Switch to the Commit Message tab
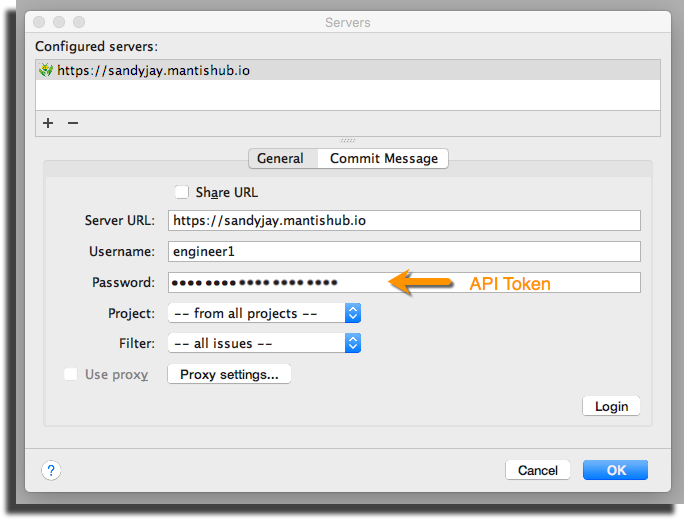 (x=383, y=158)
